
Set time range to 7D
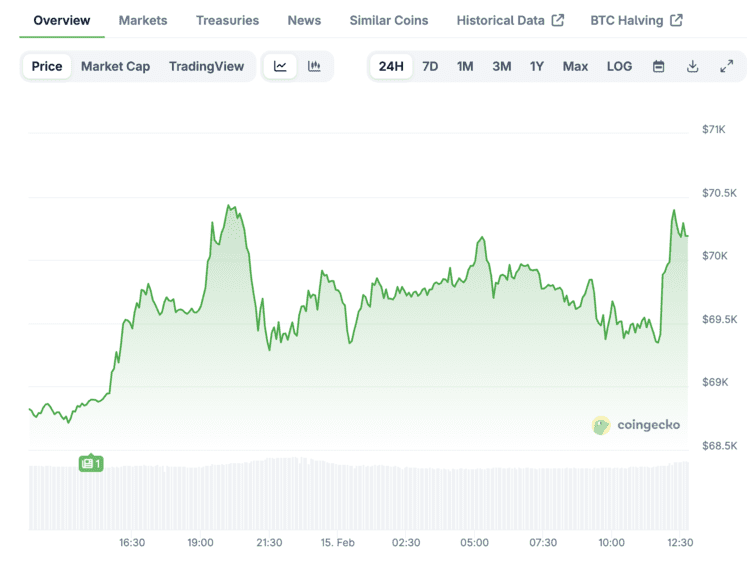click(430, 67)
